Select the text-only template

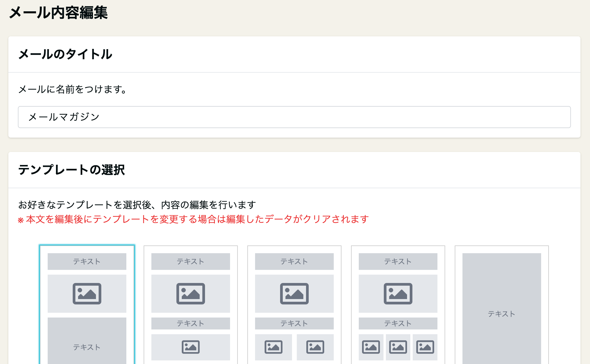click(x=502, y=305)
